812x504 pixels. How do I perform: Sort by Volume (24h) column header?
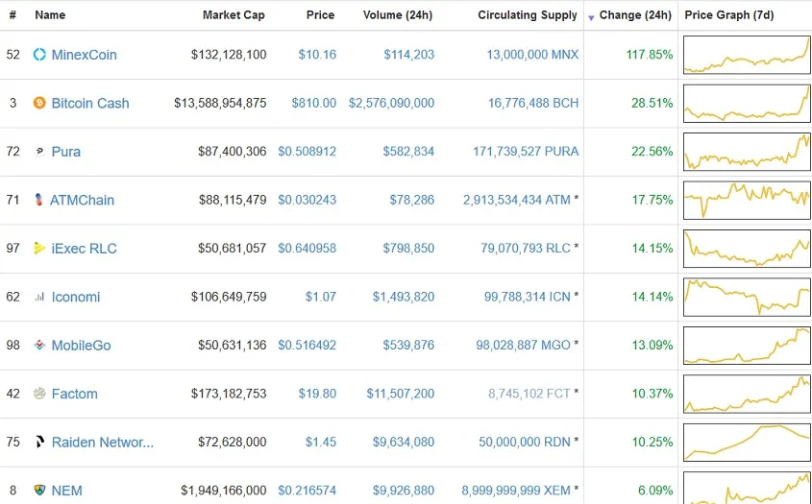pyautogui.click(x=398, y=15)
